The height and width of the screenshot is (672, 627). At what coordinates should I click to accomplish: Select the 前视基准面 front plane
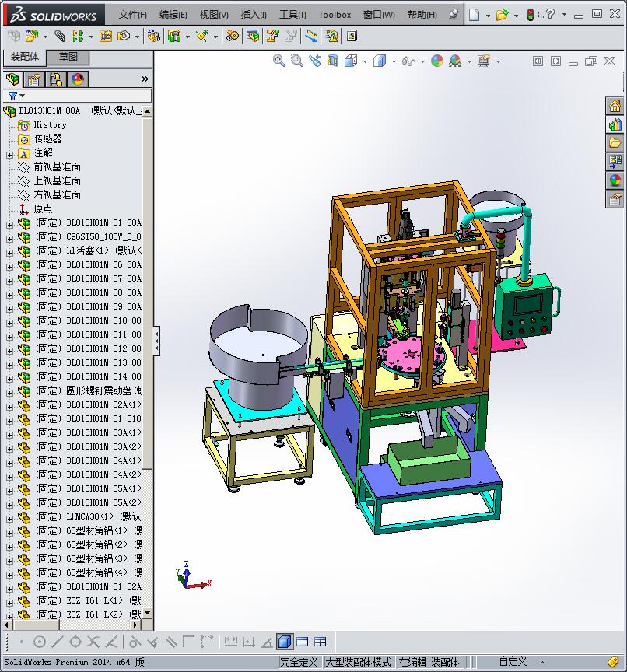click(x=58, y=166)
